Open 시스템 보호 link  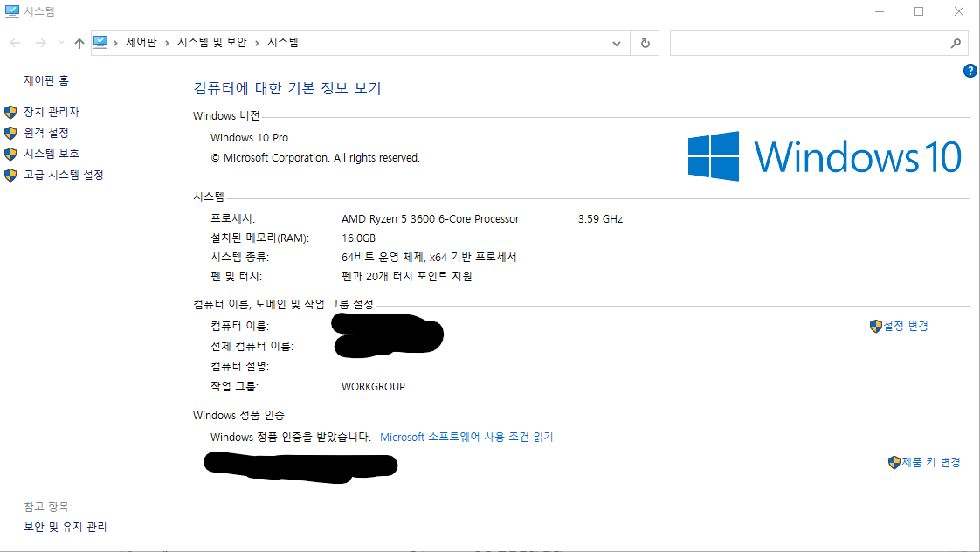52,153
